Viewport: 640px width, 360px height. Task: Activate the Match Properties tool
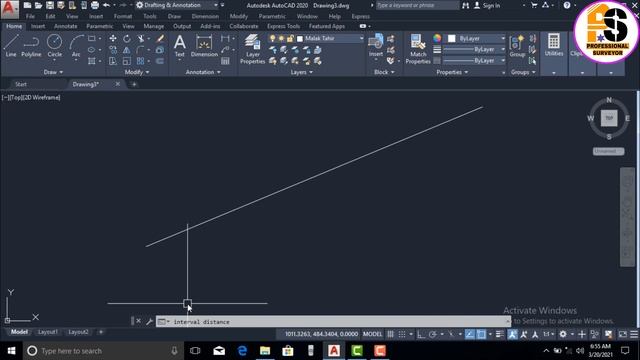tap(418, 49)
